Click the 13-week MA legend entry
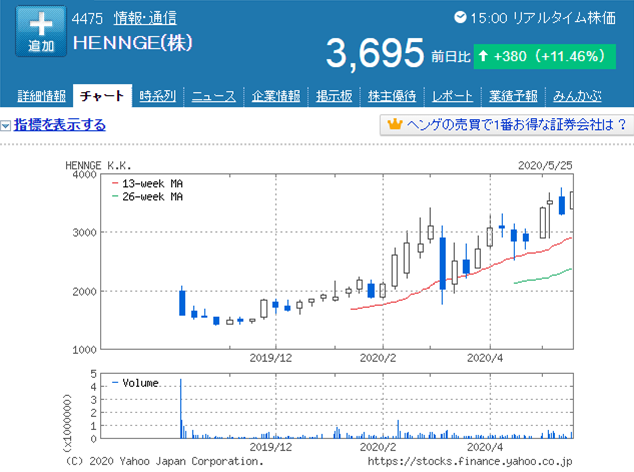This screenshot has width=634, height=472. click(x=147, y=184)
